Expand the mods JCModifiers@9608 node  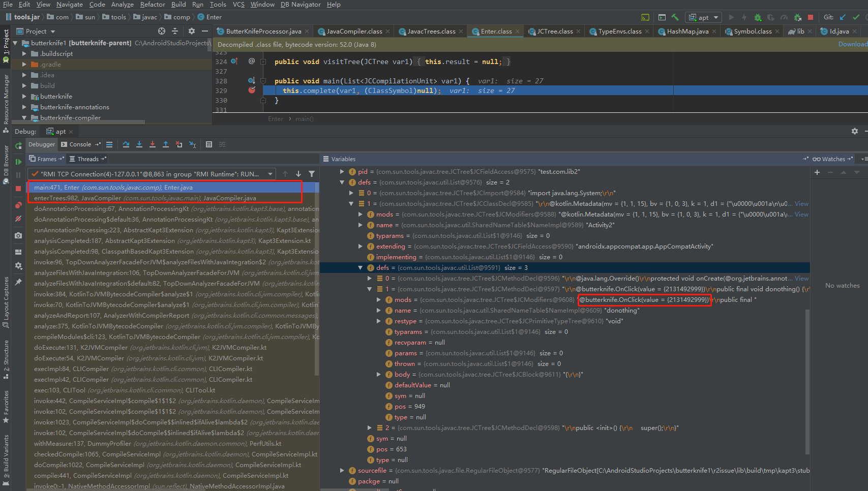pos(379,300)
